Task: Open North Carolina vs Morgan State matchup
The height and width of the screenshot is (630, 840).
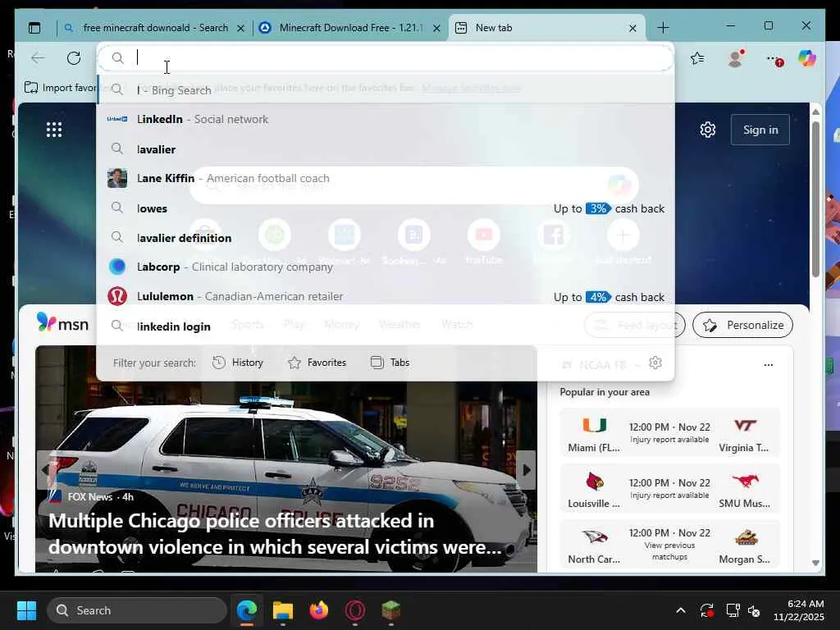Action: (669, 545)
